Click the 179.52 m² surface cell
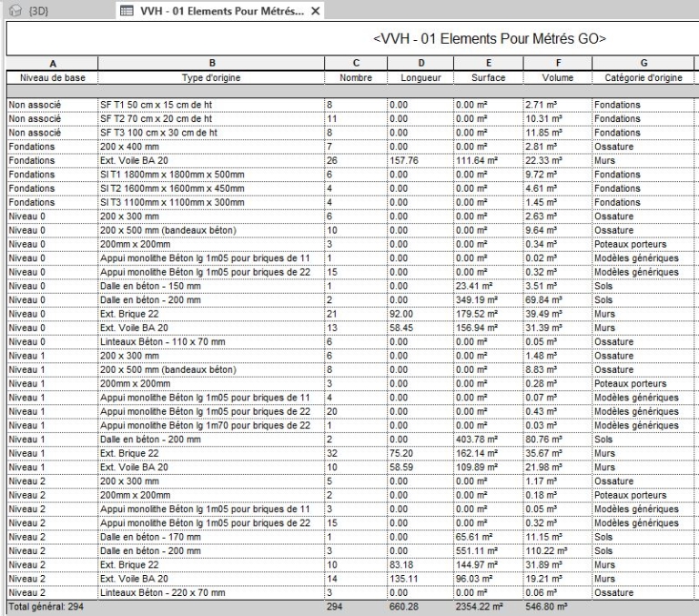The width and height of the screenshot is (699, 616). [x=489, y=314]
